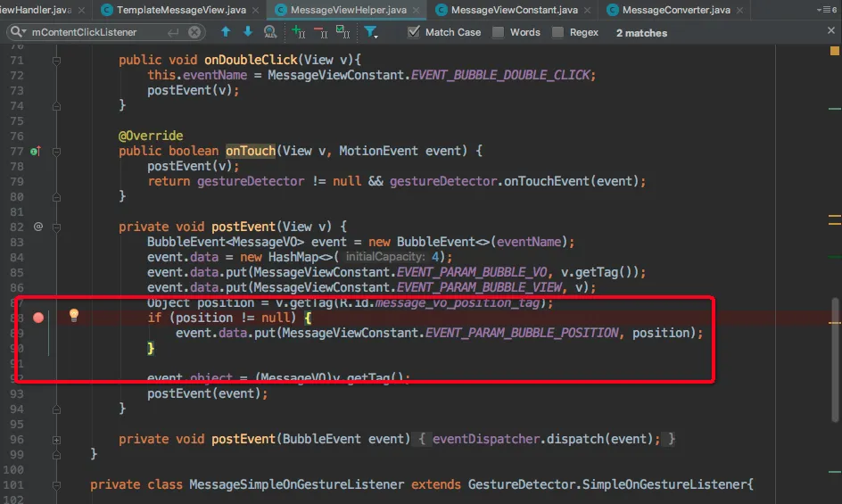Click the implements gutter icon at line 77
Screen dimensions: 842x504
36,152
